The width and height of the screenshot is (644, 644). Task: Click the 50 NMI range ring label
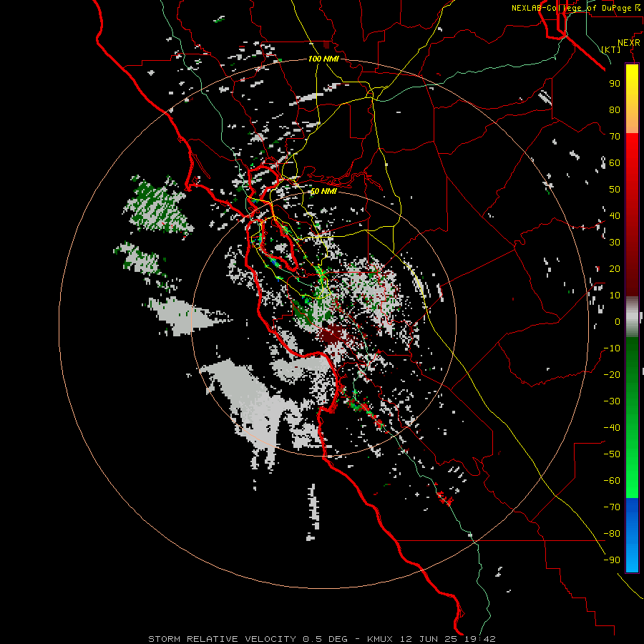tap(323, 191)
